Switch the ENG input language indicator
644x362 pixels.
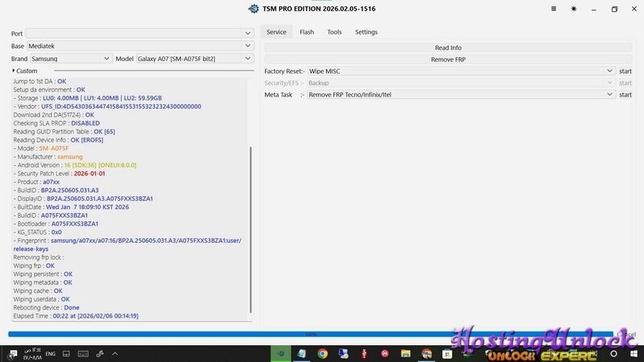(x=50, y=353)
